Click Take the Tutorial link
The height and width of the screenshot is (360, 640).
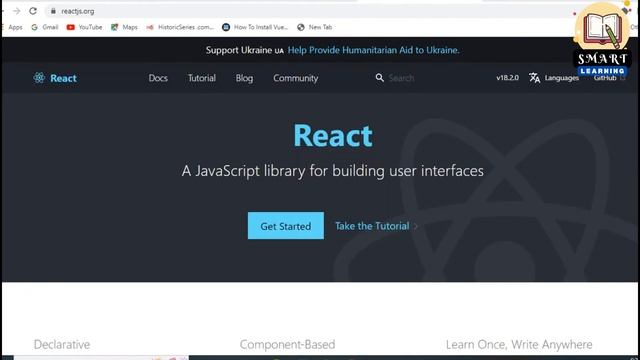[x=376, y=226]
